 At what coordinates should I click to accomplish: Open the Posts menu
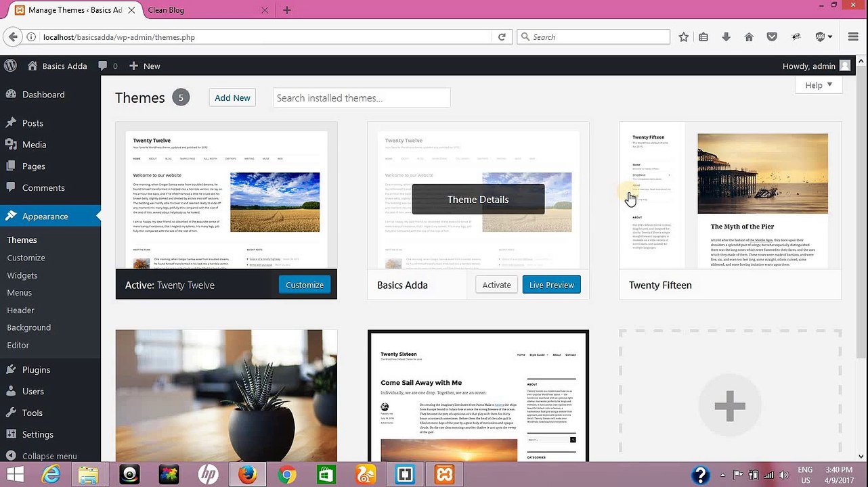(32, 123)
